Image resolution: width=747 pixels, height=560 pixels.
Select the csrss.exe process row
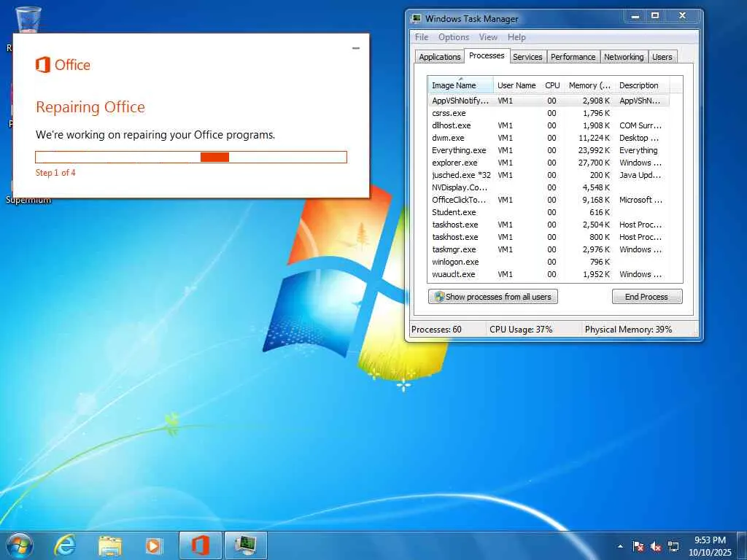pos(549,113)
